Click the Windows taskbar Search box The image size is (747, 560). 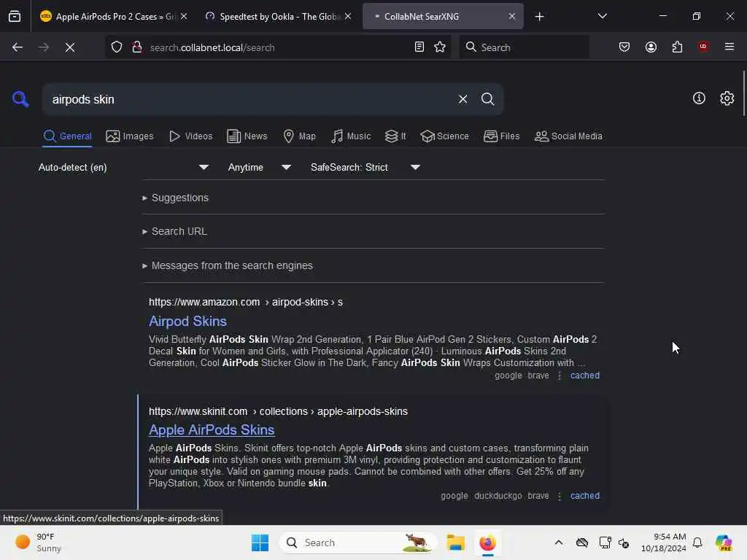[x=358, y=542]
